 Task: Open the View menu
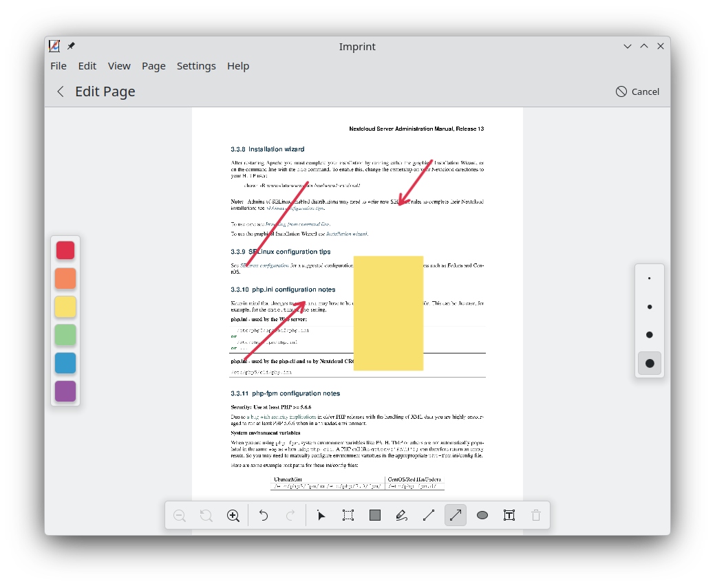[x=119, y=66]
